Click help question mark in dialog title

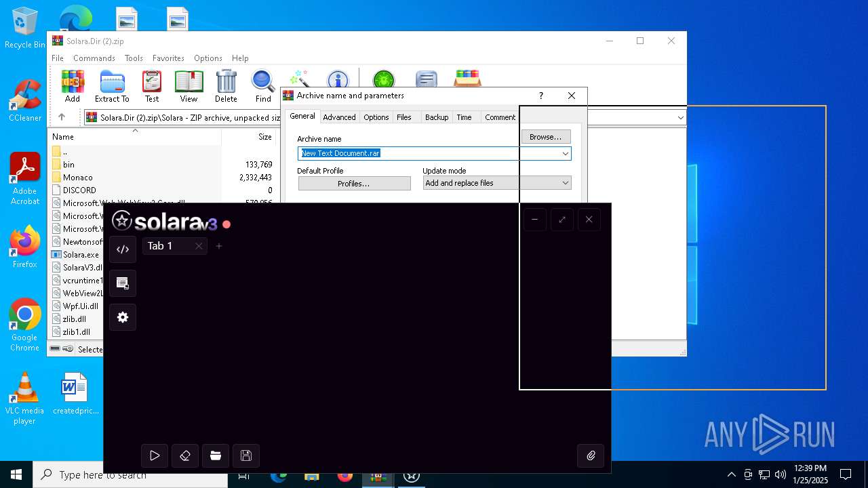click(x=540, y=96)
